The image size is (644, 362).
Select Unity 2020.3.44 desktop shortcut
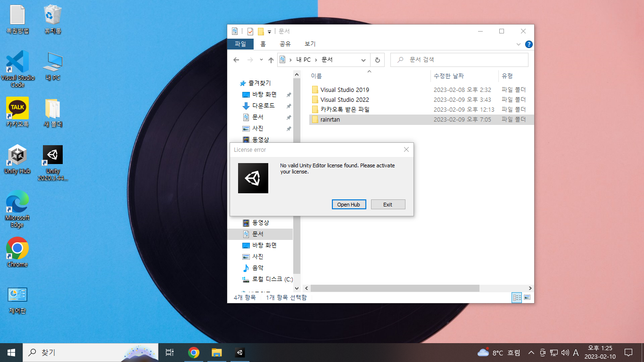tap(53, 163)
